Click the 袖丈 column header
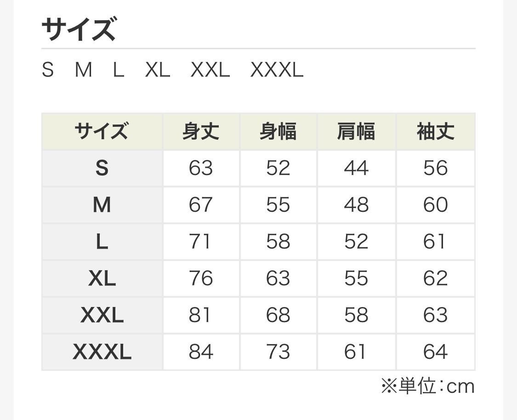Image resolution: width=517 pixels, height=420 pixels. 435,132
